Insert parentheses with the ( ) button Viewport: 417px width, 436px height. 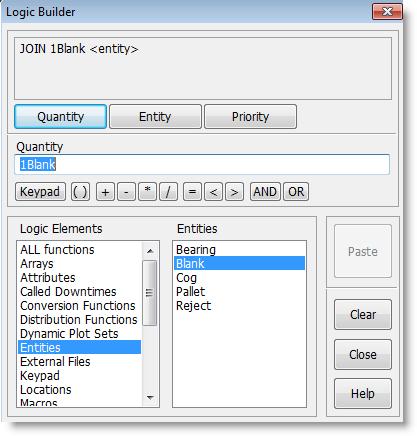click(80, 192)
